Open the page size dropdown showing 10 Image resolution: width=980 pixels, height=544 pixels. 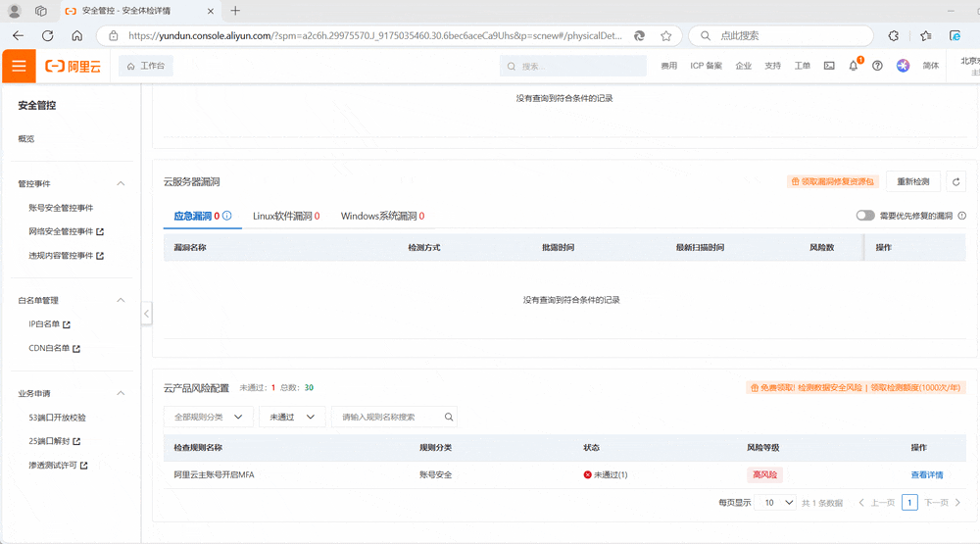point(775,503)
